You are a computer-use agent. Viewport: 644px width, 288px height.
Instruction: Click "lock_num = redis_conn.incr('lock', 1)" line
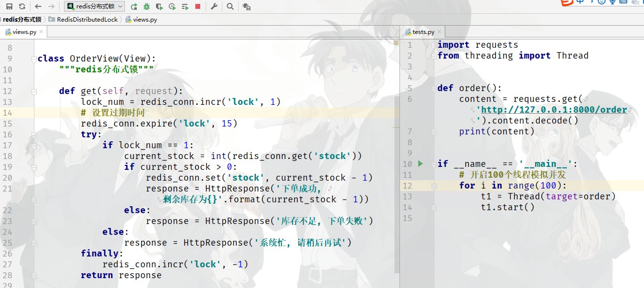pos(181,102)
